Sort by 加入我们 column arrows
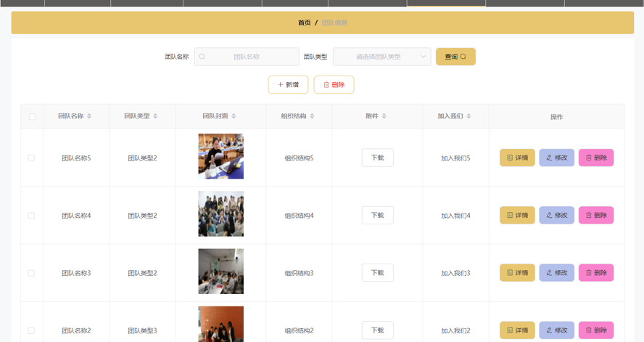 [468, 116]
